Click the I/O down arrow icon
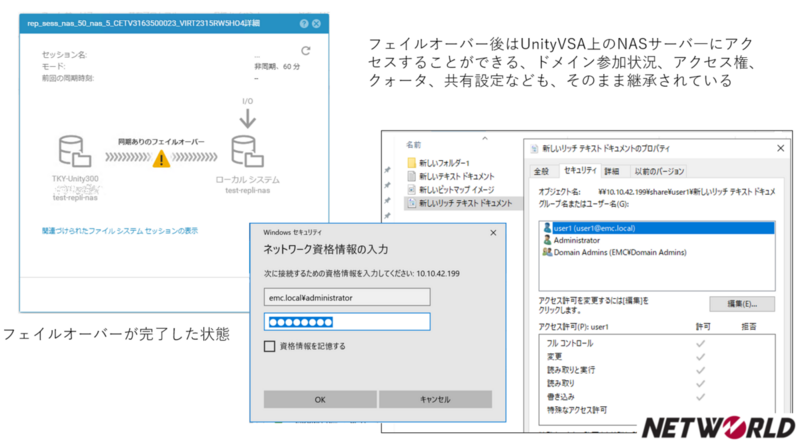 coord(247,119)
